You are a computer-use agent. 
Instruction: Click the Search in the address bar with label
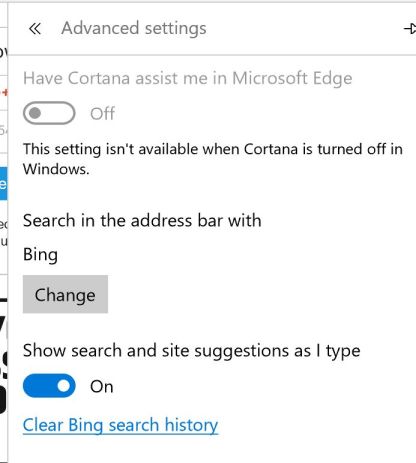142,221
